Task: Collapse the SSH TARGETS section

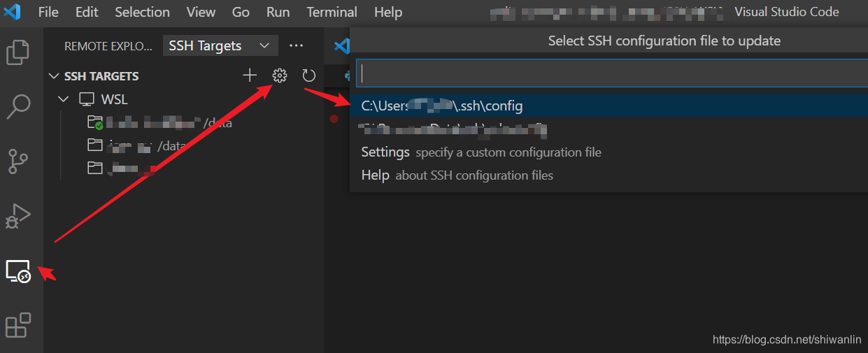Action: pyautogui.click(x=54, y=75)
